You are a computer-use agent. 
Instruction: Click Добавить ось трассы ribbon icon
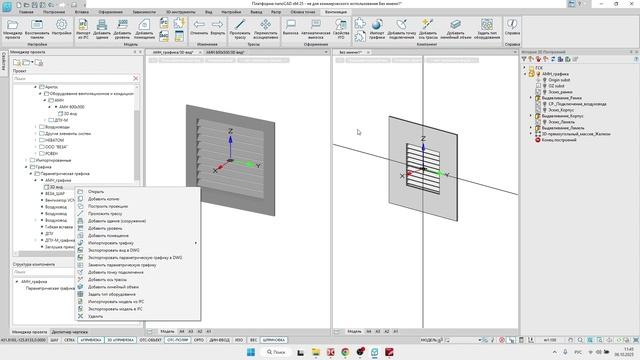click(428, 29)
